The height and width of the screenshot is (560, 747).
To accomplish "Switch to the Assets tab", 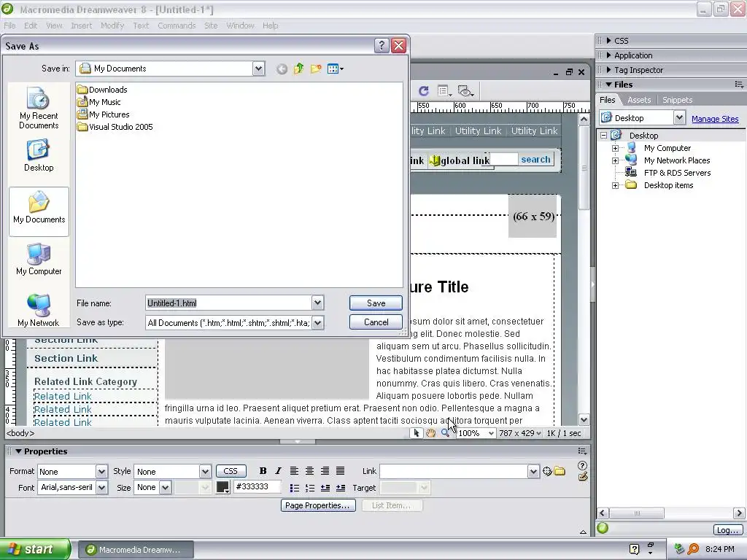I will (639, 100).
